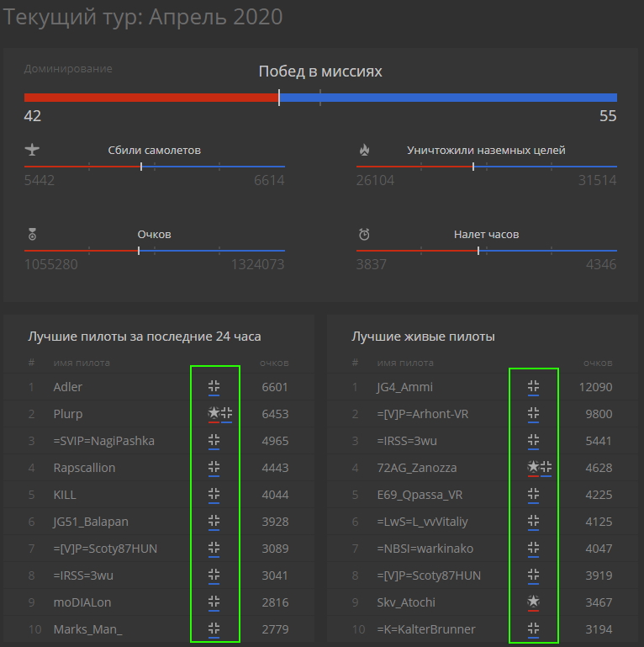Click the cross icon in moDIALon's row
Viewport: 644px width, 647px height.
pos(214,602)
